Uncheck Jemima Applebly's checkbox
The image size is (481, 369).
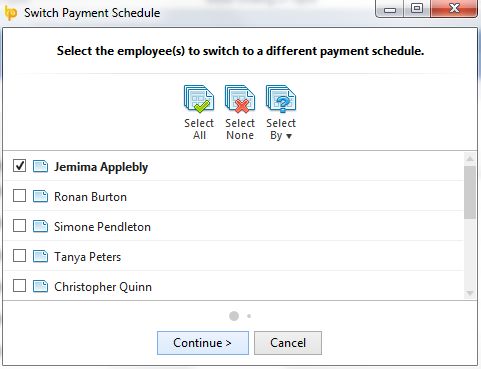(x=19, y=166)
